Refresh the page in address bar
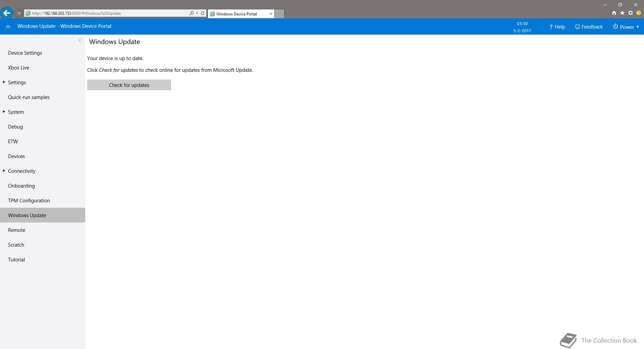 (x=203, y=13)
